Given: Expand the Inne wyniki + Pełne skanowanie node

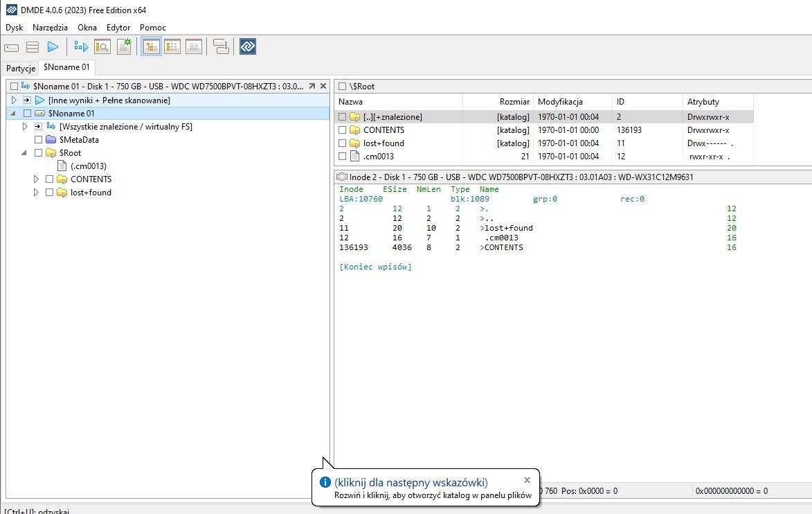Looking at the screenshot, I should [x=15, y=100].
